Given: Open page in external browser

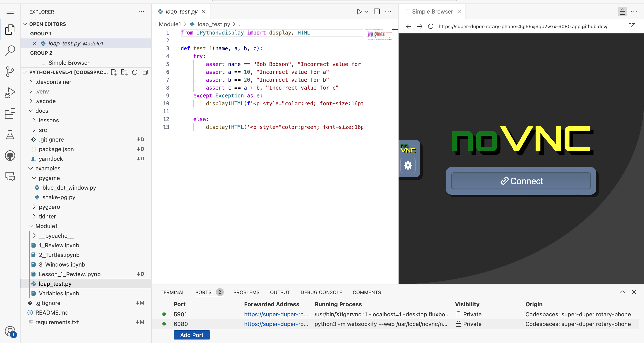Looking at the screenshot, I should click(632, 26).
